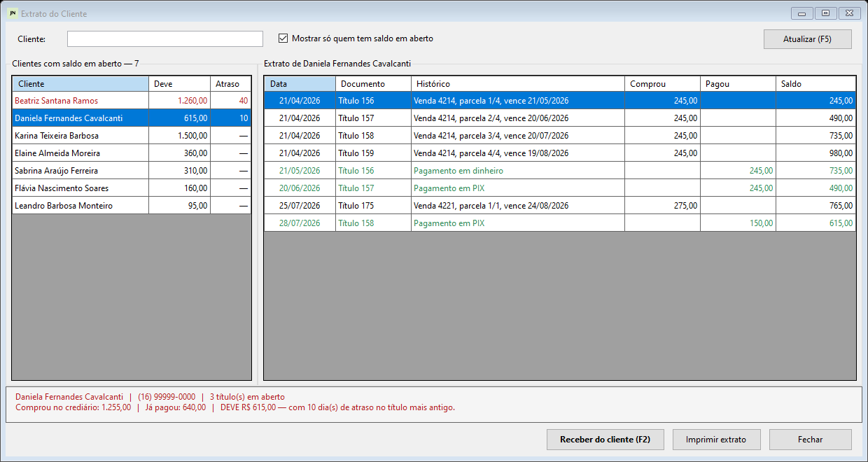Click the Comprou column header
The width and height of the screenshot is (868, 462).
tap(662, 84)
